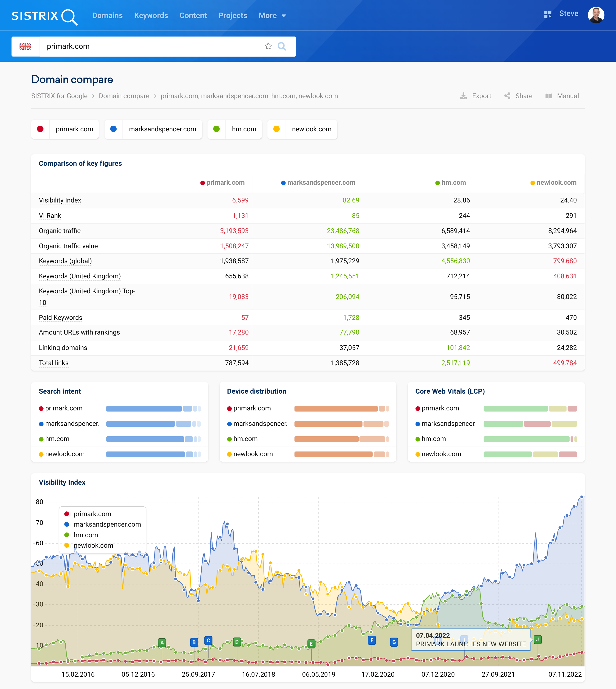Select event marker F on the chart
This screenshot has height=689, width=616.
(372, 640)
